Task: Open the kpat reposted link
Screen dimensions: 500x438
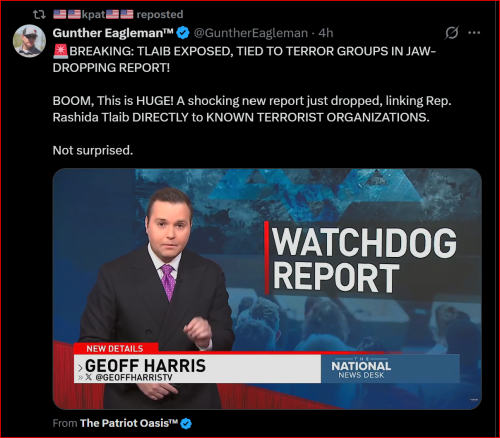Action: tap(118, 14)
